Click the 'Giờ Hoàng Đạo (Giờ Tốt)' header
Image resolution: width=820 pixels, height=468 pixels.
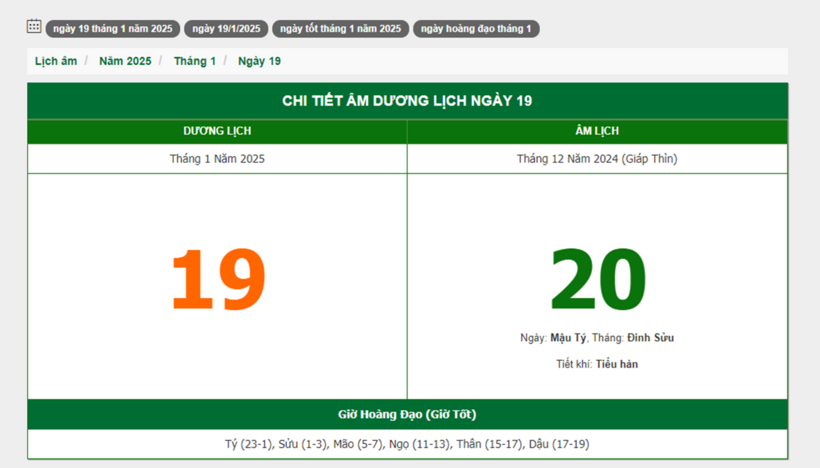pyautogui.click(x=407, y=414)
